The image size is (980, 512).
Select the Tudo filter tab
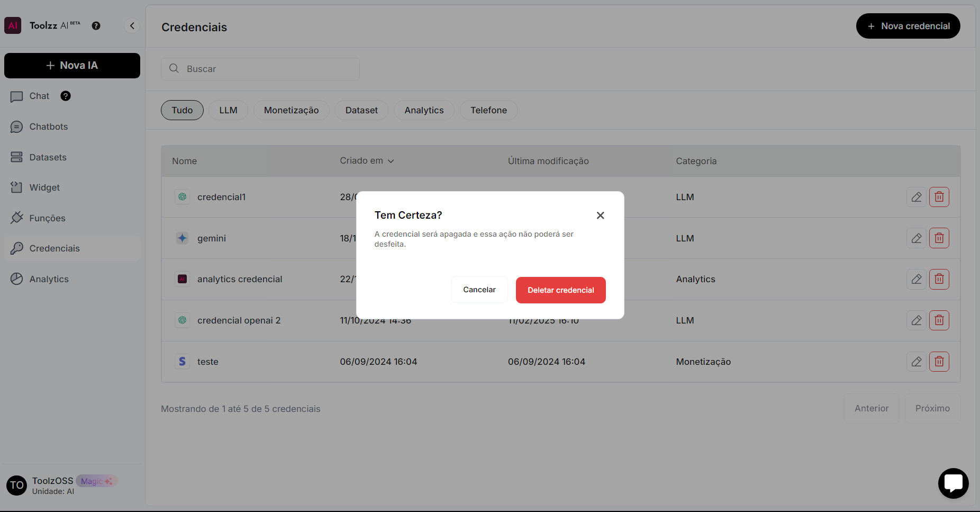(x=182, y=110)
